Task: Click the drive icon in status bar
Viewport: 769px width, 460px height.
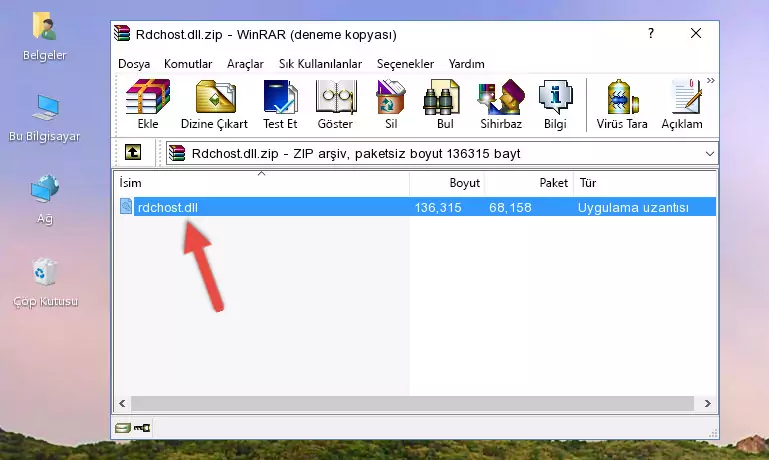Action: pyautogui.click(x=123, y=428)
